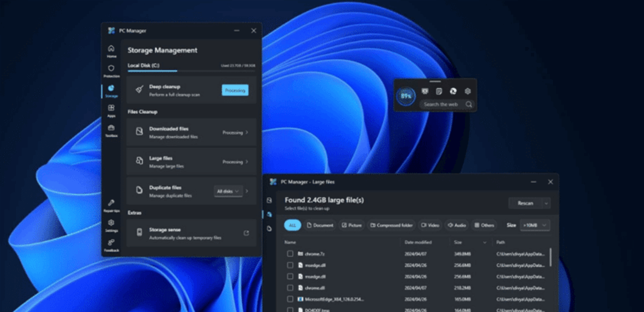
Task: Open the Size >10MB filter dropdown
Action: coord(535,225)
